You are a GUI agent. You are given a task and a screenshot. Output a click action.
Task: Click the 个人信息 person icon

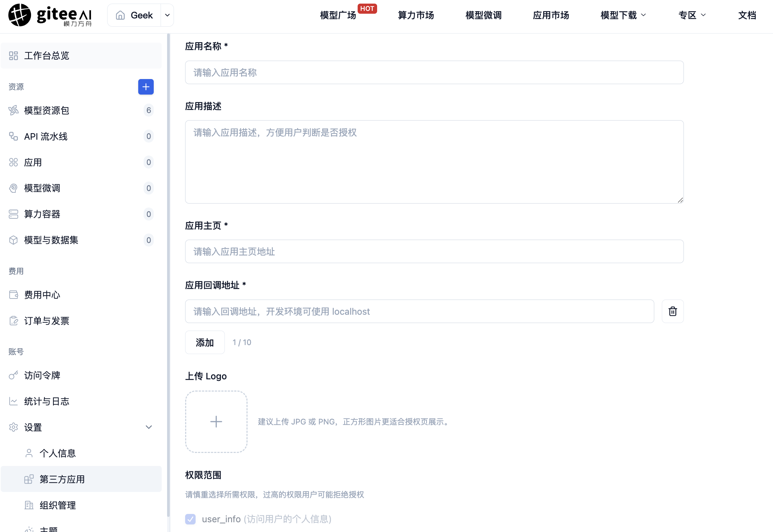(29, 453)
